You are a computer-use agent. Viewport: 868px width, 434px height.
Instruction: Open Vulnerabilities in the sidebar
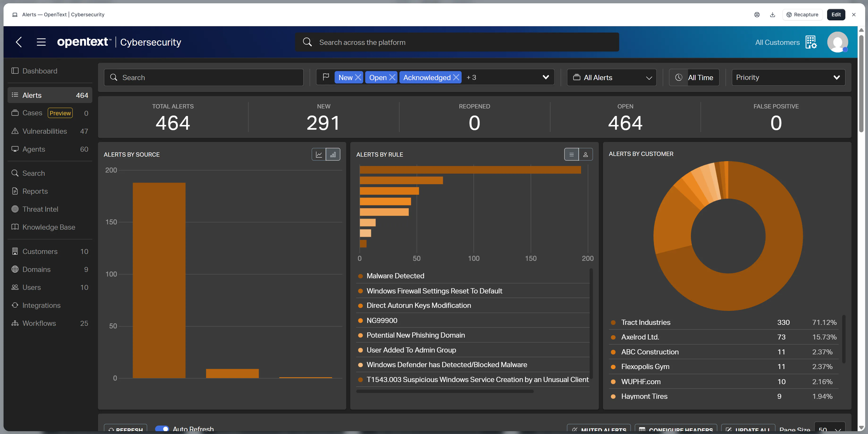[50, 131]
